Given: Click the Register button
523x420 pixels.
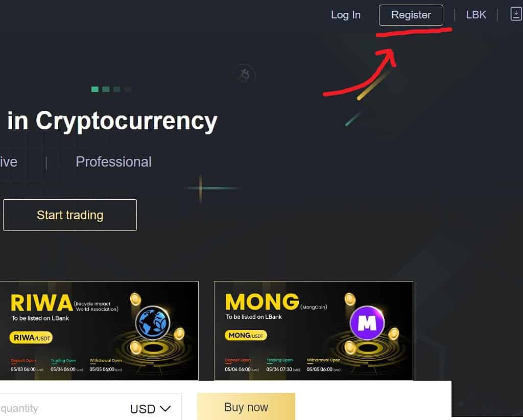Looking at the screenshot, I should click(411, 15).
